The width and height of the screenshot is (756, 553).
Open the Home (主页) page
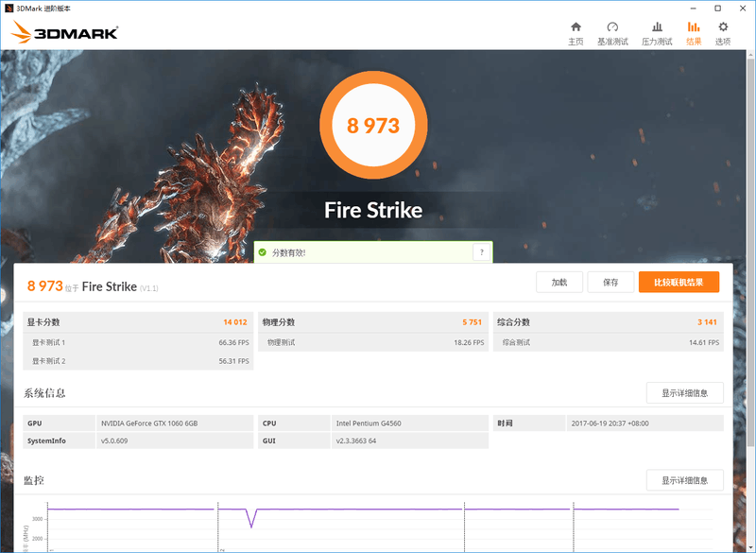(x=576, y=35)
